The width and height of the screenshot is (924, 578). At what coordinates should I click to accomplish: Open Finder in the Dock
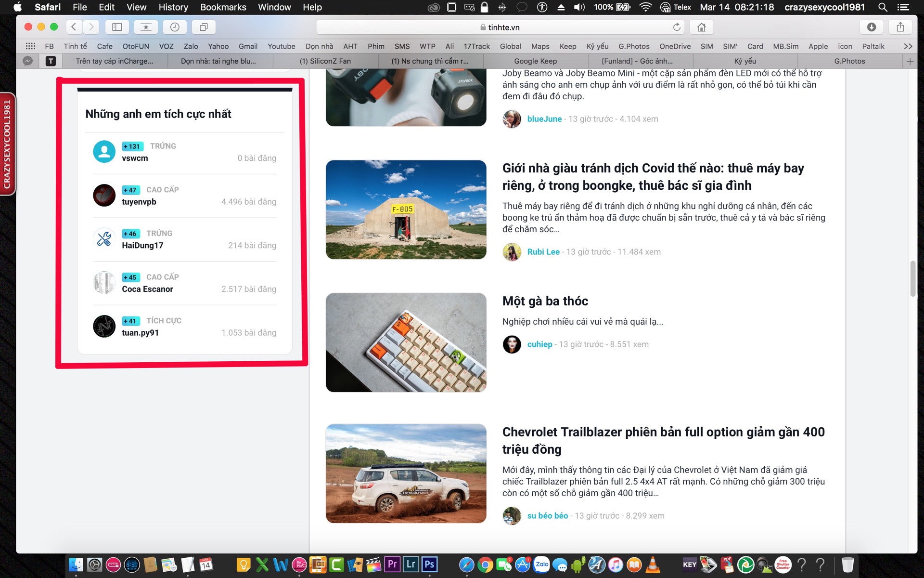point(76,565)
